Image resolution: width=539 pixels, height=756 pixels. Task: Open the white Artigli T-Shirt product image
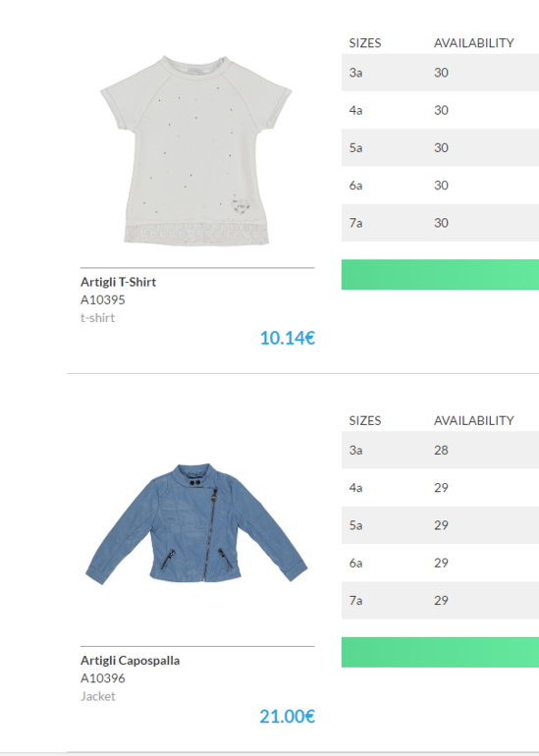[x=195, y=150]
